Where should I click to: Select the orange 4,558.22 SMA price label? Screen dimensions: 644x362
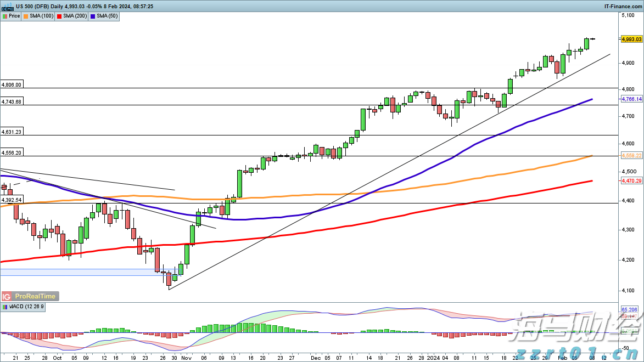[631, 156]
